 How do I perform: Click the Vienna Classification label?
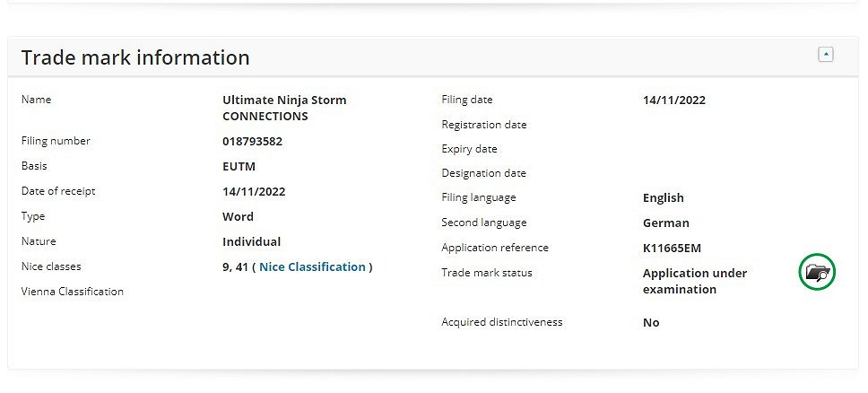point(73,292)
